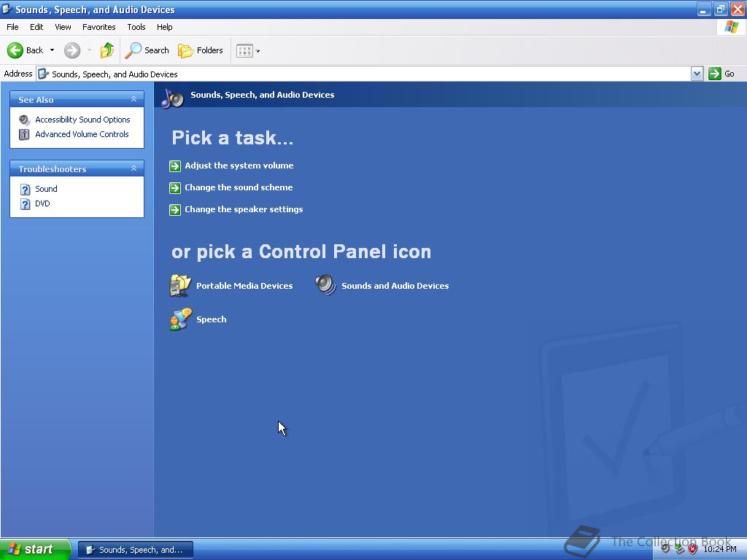Select the Sounds, Speech taskbar button
Screen dimensions: 747x560
coord(135,550)
